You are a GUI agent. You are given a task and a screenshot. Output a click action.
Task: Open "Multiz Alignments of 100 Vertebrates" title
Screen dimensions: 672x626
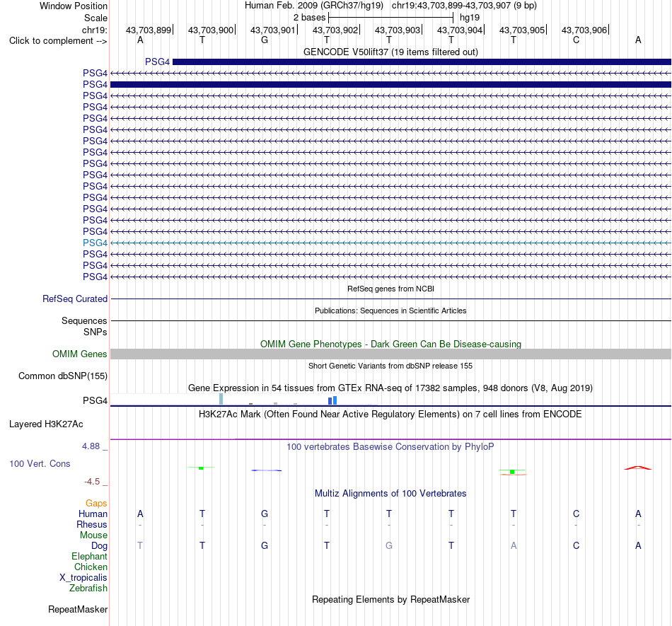390,493
